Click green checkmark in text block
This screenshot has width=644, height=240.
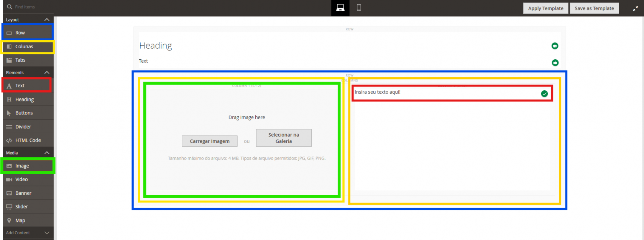(544, 94)
